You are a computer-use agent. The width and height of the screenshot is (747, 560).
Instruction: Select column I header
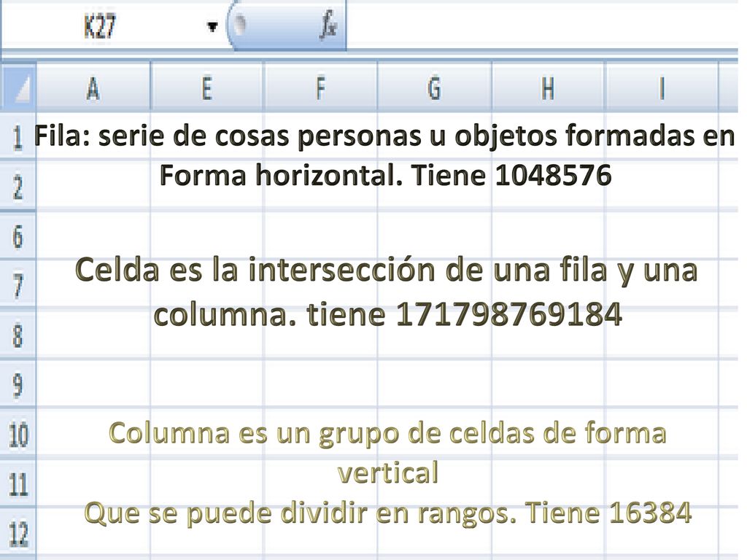click(661, 87)
